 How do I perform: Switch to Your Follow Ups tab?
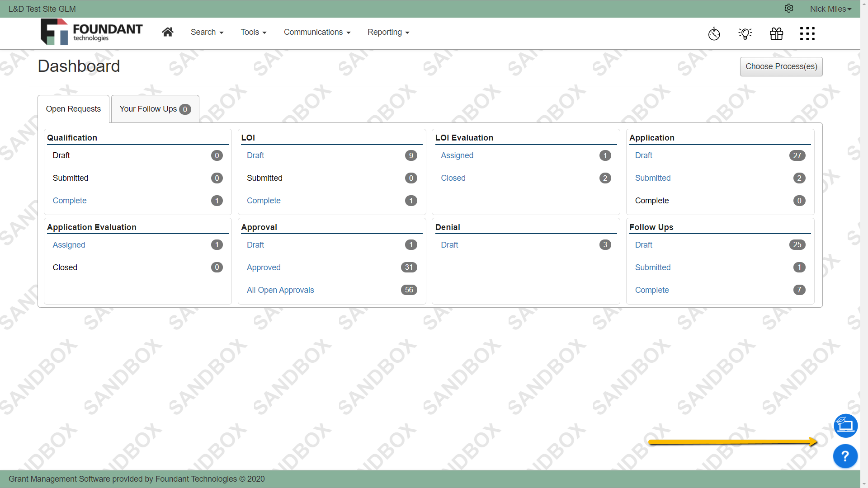(155, 109)
